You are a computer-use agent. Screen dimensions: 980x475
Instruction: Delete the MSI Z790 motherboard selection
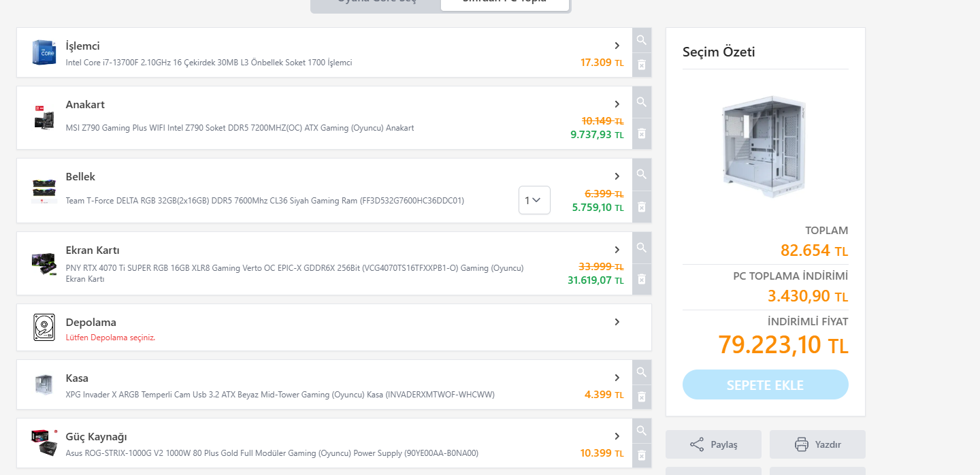[641, 133]
